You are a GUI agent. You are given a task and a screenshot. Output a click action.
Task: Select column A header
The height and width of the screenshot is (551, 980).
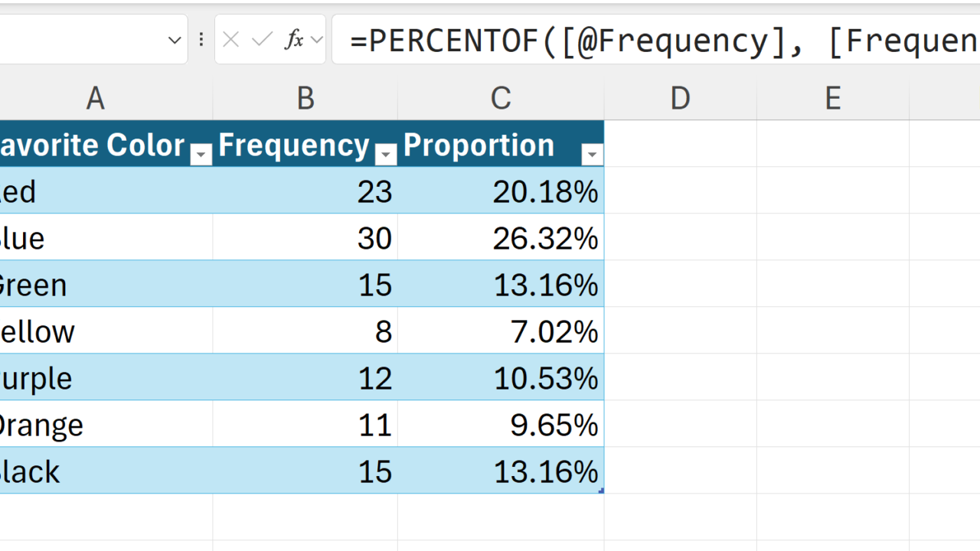[x=95, y=98]
